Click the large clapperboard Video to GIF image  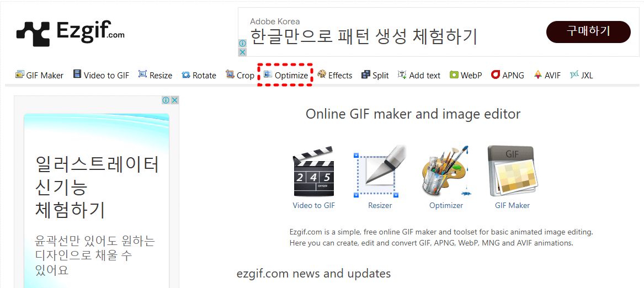tap(313, 172)
